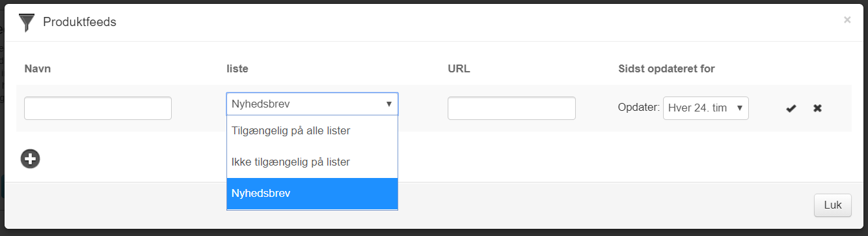Viewport: 868px width, 236px height.
Task: Select the highlighted Nyhedsbrev option
Action: [x=312, y=194]
